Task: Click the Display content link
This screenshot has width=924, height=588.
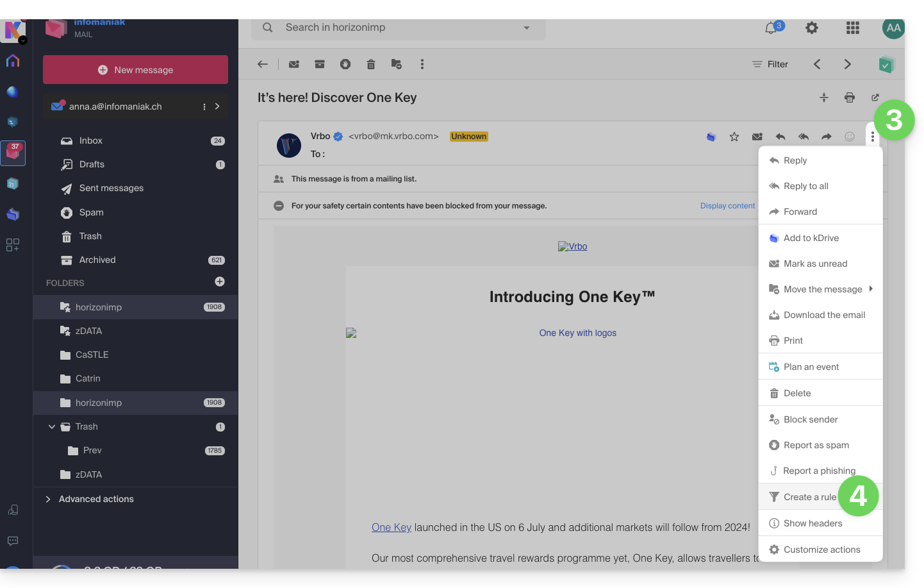Action: pos(727,206)
